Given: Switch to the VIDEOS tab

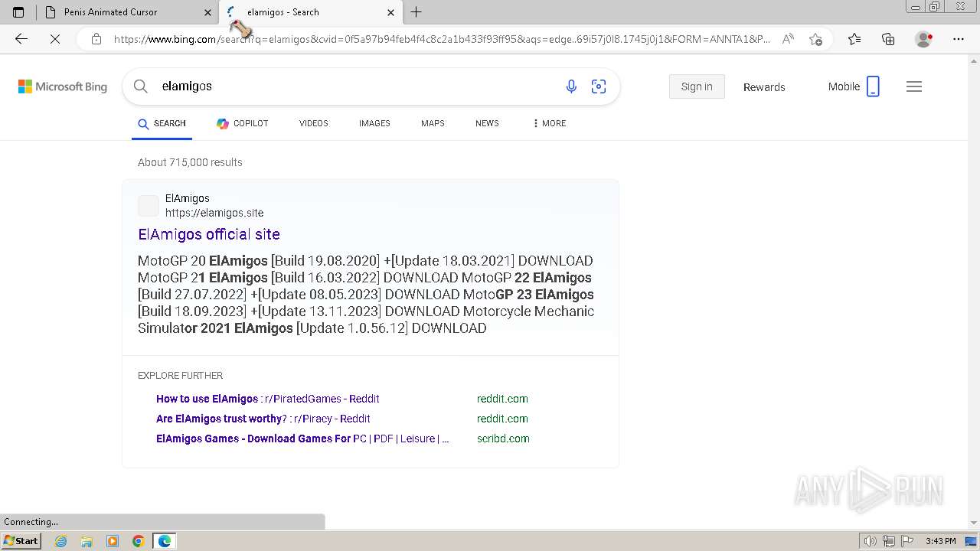Looking at the screenshot, I should pos(314,123).
